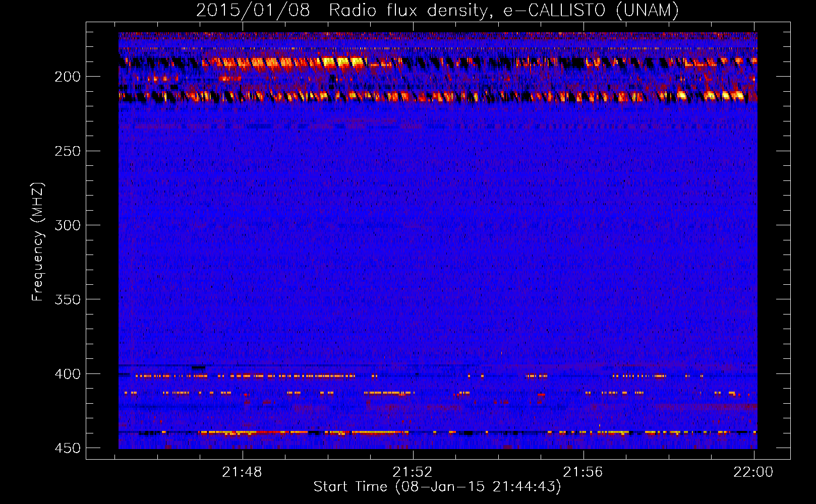Click the 21:52 time tick label

413,472
